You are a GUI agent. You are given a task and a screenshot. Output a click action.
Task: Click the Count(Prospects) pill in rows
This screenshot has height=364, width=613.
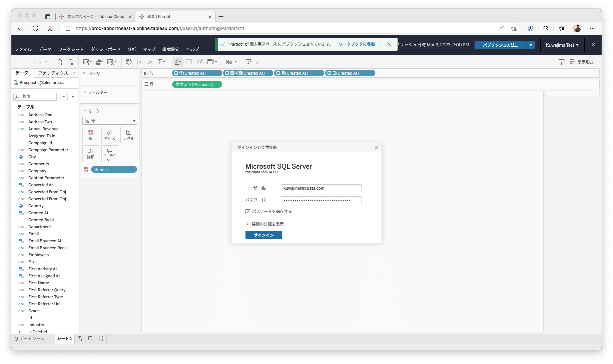pos(197,85)
